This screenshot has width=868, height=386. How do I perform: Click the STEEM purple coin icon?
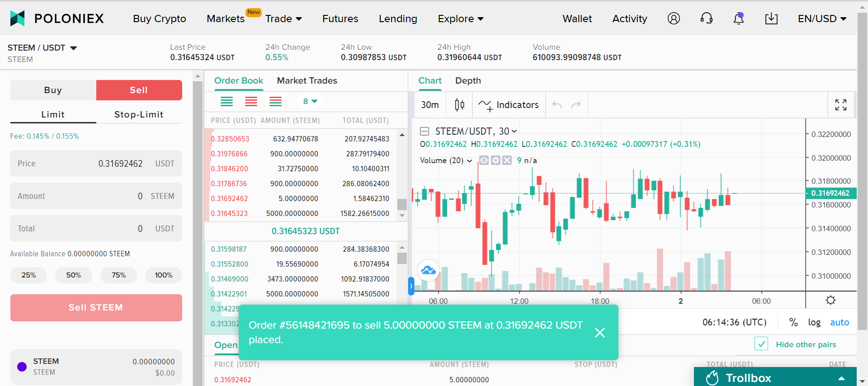[22, 367]
